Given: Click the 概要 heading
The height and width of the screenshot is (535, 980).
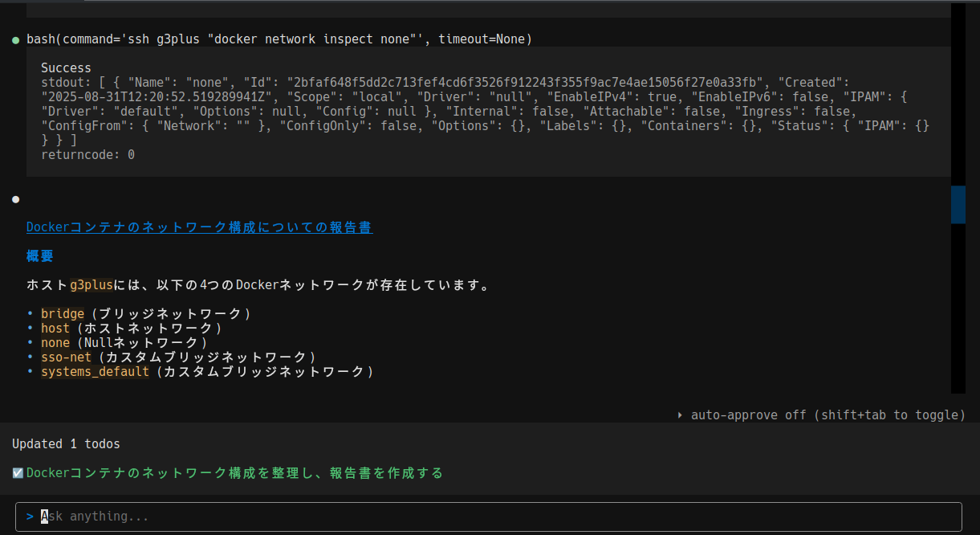Looking at the screenshot, I should point(40,256).
